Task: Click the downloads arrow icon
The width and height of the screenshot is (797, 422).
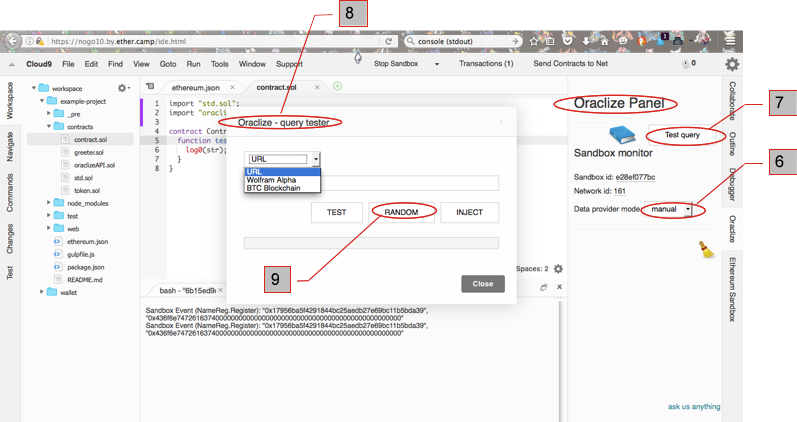Action: (x=586, y=41)
